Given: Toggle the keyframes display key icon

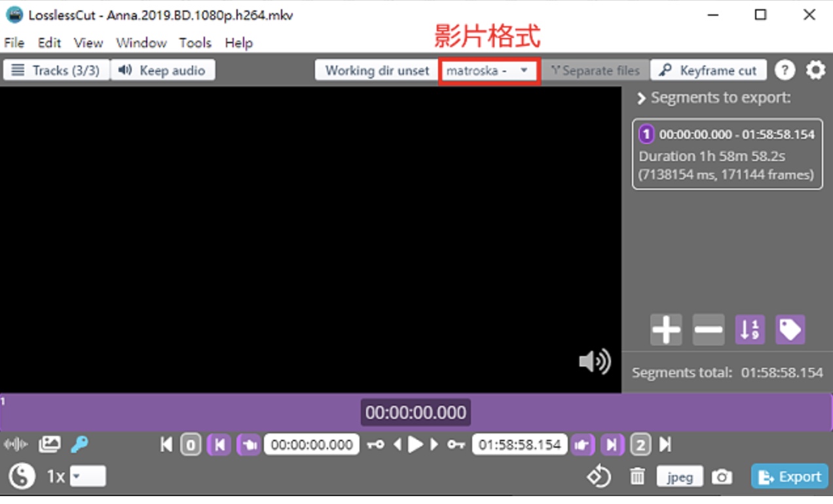Looking at the screenshot, I should coord(79,445).
